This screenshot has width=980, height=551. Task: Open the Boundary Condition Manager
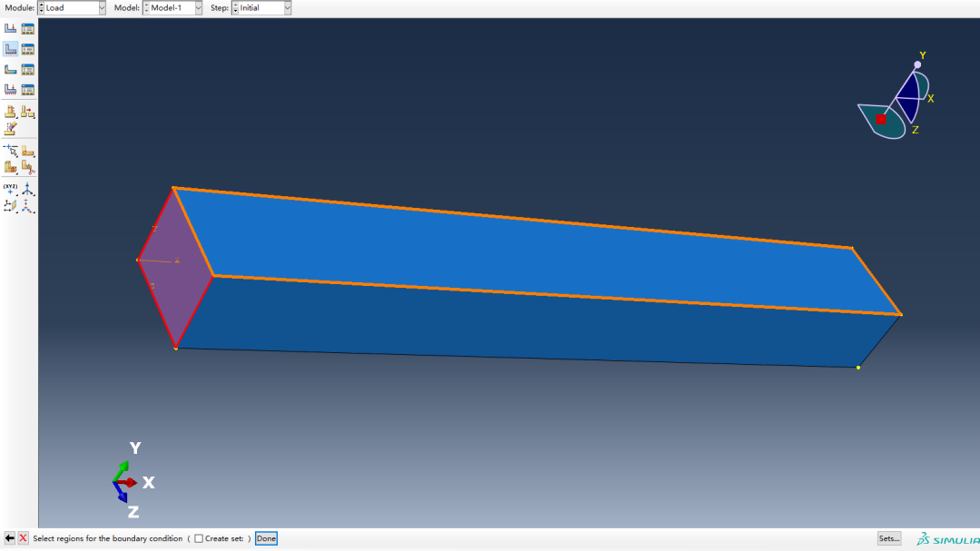click(x=27, y=49)
